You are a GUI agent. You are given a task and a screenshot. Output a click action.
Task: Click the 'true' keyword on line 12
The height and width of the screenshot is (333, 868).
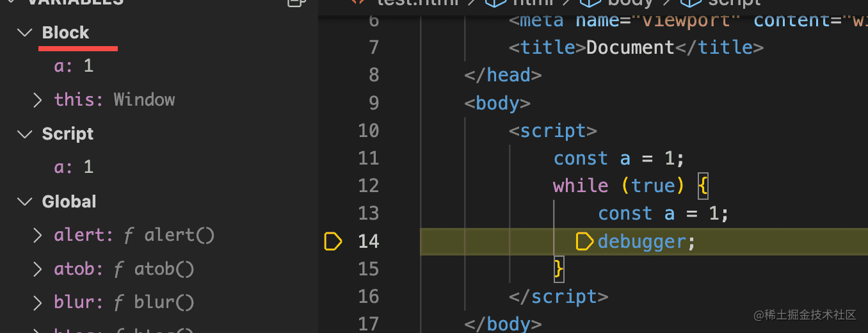(653, 186)
